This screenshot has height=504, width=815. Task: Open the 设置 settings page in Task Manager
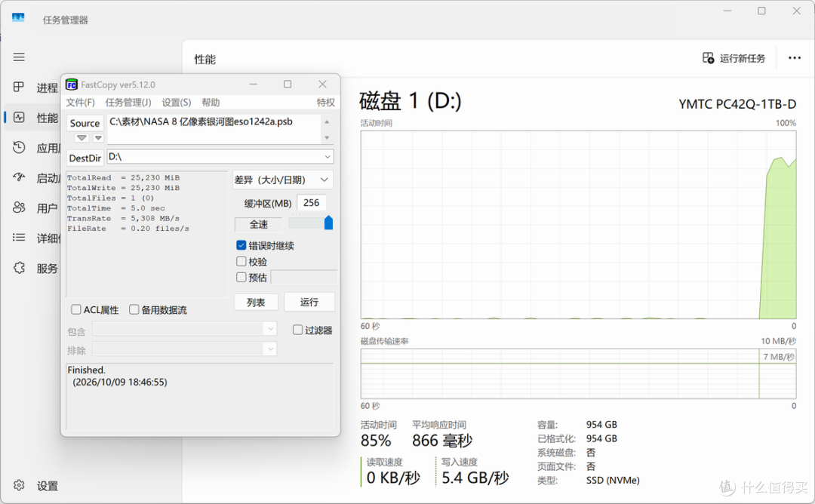click(x=48, y=486)
